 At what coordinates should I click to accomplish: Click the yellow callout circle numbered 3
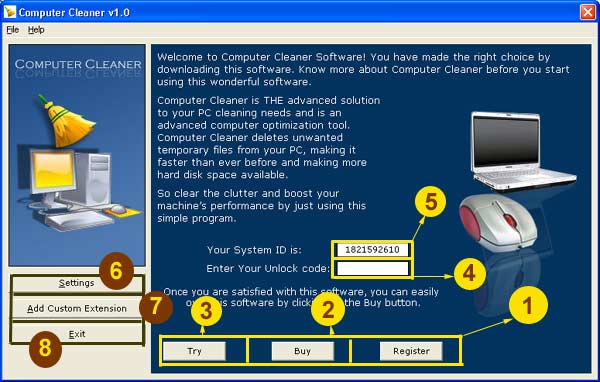206,310
